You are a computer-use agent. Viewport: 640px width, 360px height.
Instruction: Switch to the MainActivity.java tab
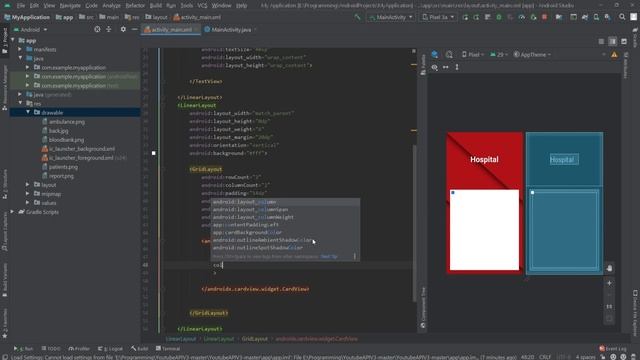231,30
